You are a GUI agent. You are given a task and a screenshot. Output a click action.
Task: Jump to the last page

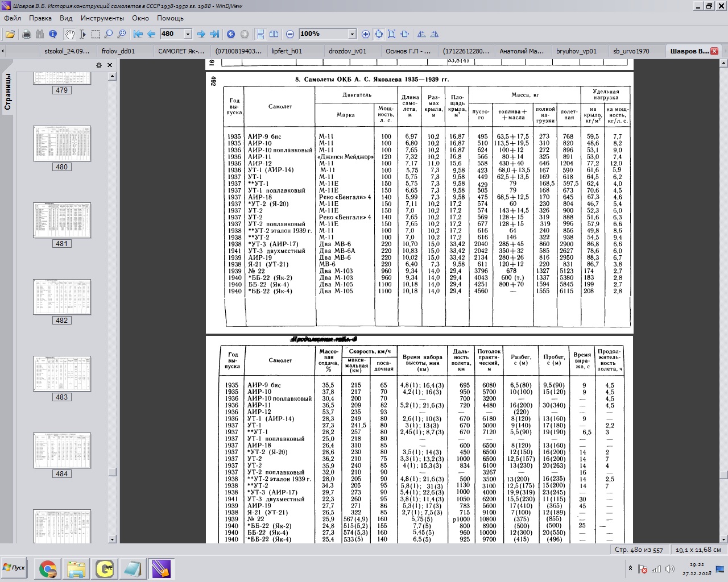coord(214,34)
